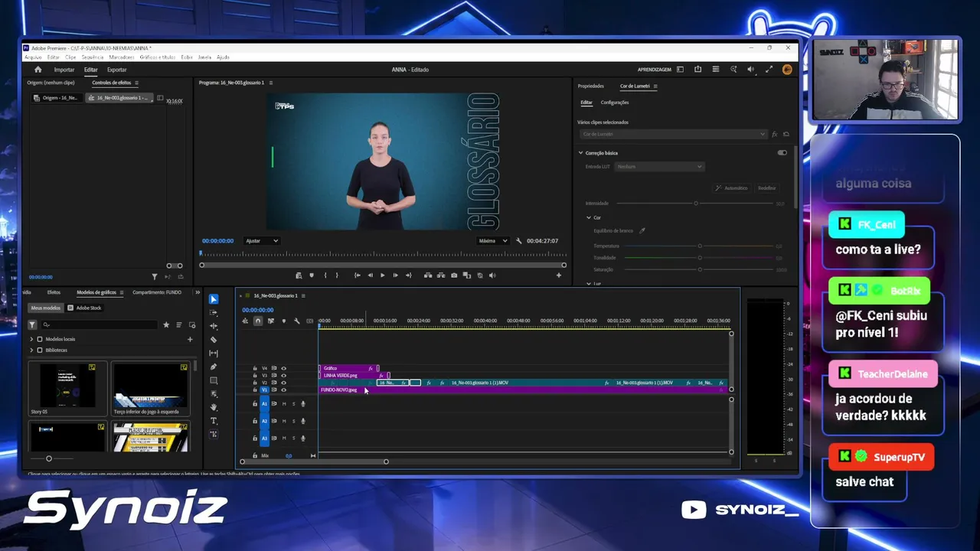Image resolution: width=980 pixels, height=551 pixels.
Task: Click the white balance eyedropper
Action: coord(642,230)
